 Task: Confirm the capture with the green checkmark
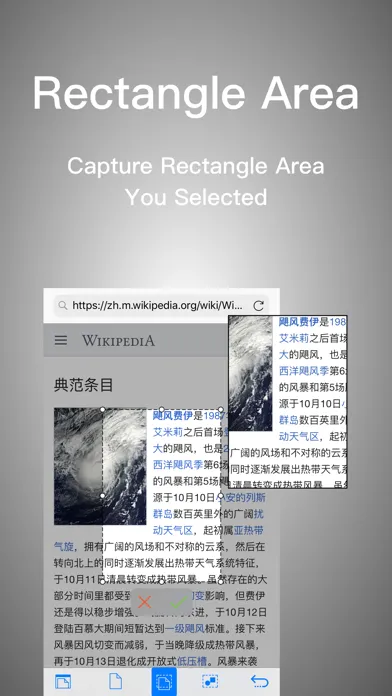point(179,602)
